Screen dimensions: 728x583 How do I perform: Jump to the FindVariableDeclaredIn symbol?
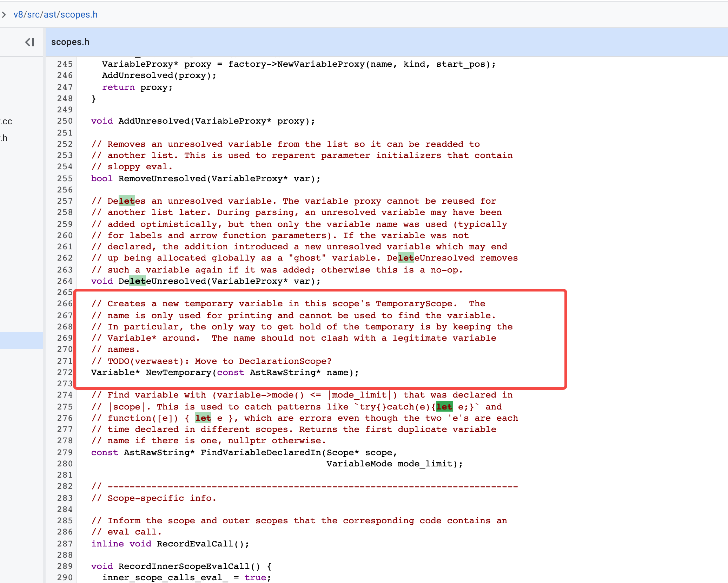click(261, 452)
